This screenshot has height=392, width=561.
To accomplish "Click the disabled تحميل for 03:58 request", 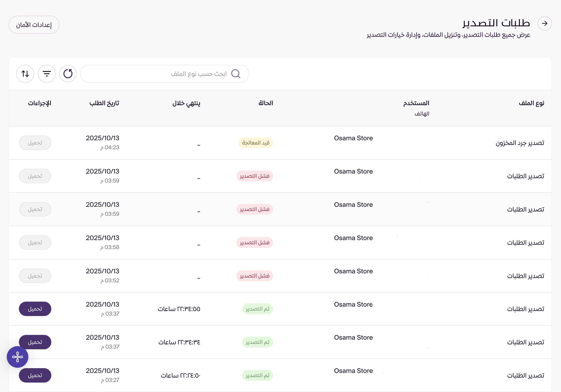I will [35, 242].
